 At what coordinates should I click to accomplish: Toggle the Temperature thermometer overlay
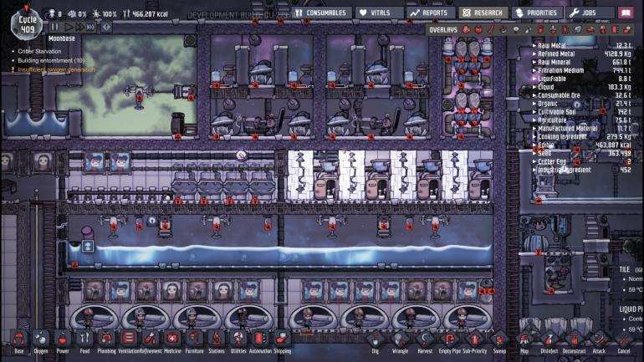(x=491, y=29)
